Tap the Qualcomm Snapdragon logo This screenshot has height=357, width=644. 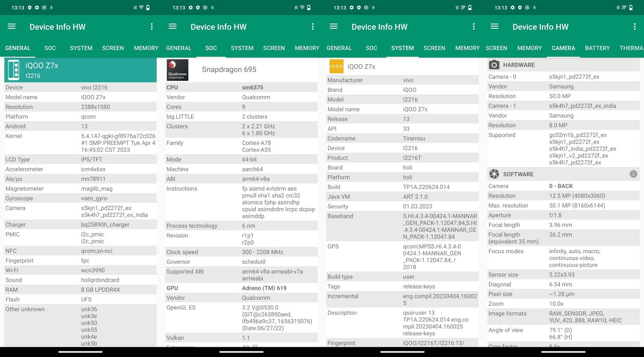click(177, 70)
